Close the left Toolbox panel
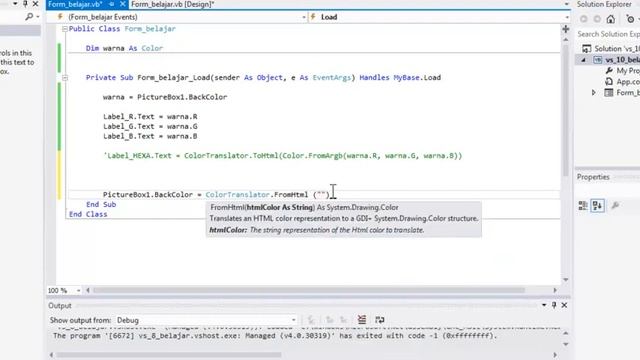 click(x=36, y=4)
